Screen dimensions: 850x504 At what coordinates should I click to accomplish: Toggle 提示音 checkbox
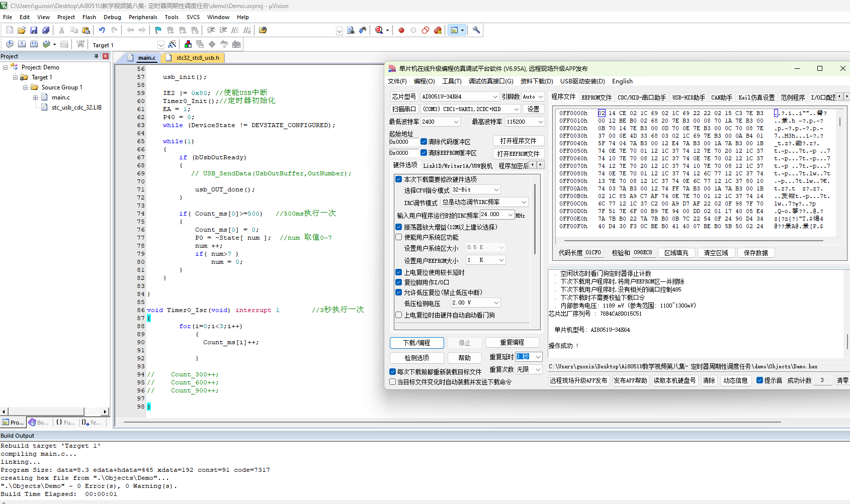pyautogui.click(x=760, y=380)
